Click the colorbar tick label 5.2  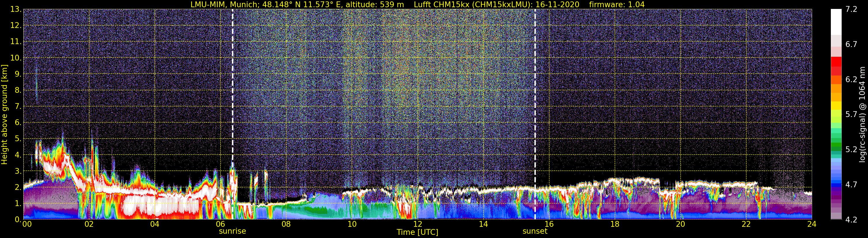[x=851, y=150]
